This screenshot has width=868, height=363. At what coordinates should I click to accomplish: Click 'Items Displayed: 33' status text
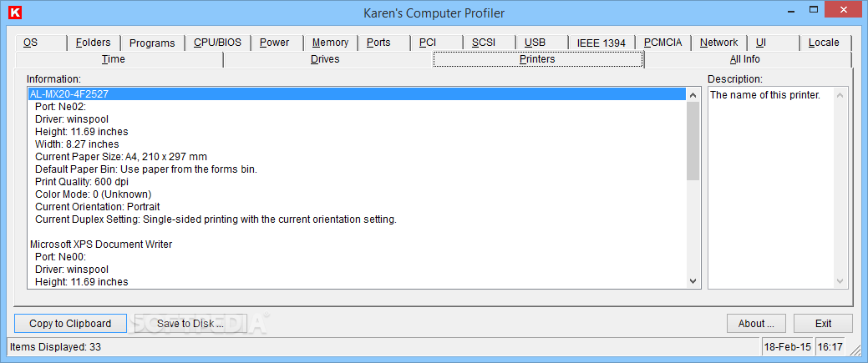(56, 347)
